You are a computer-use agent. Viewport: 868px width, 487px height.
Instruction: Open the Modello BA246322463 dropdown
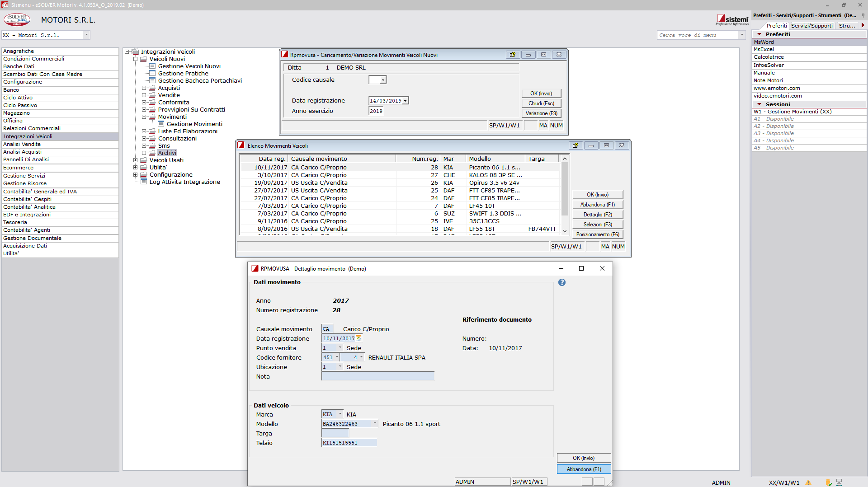(375, 423)
